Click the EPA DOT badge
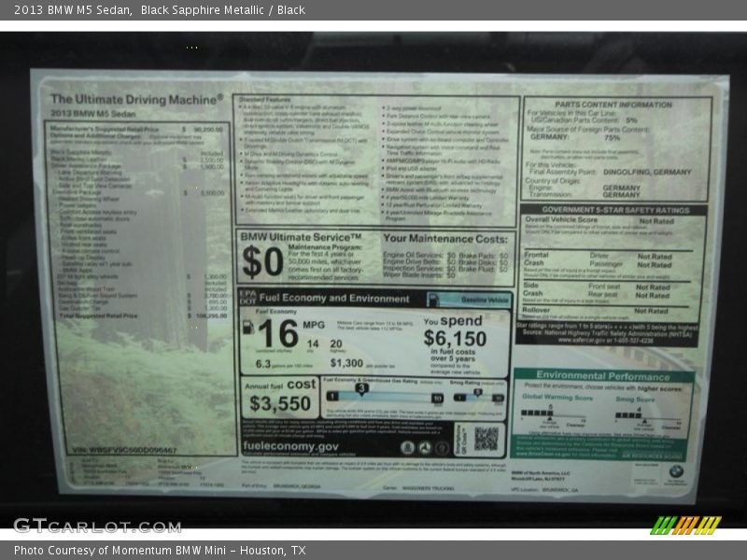Viewport: 747px width, 560px height. (x=247, y=298)
